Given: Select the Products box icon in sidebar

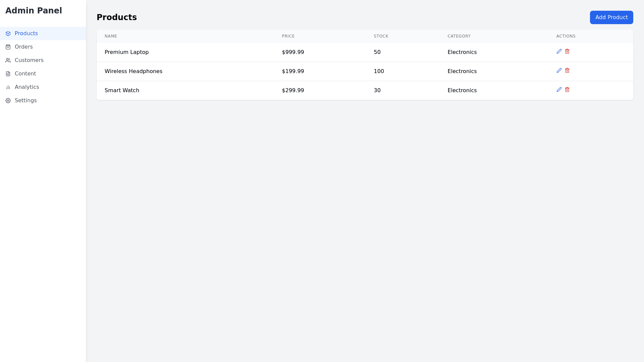Looking at the screenshot, I should pyautogui.click(x=8, y=34).
